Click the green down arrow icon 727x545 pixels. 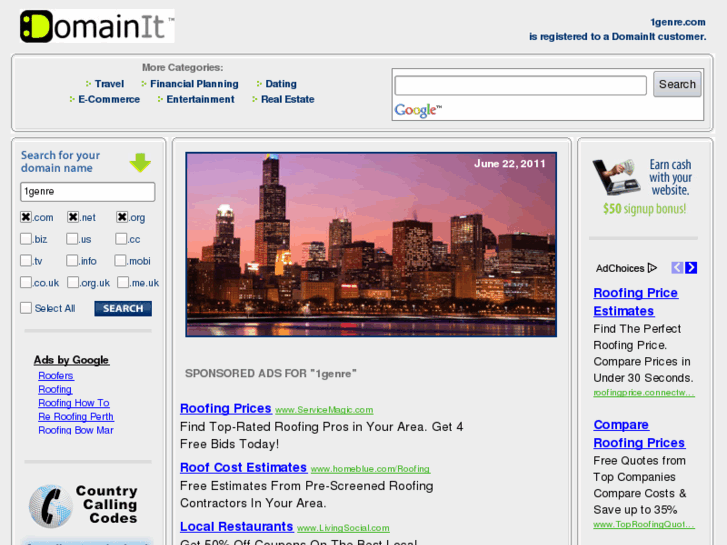[140, 163]
